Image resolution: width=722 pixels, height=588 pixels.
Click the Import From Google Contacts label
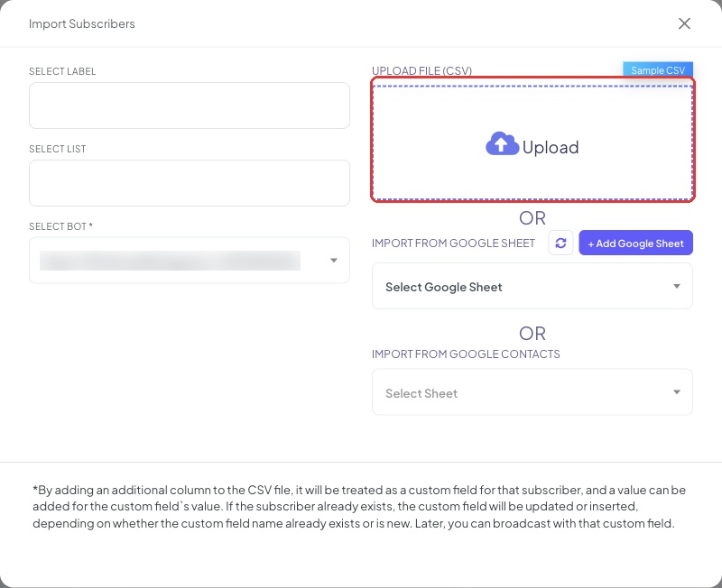466,354
